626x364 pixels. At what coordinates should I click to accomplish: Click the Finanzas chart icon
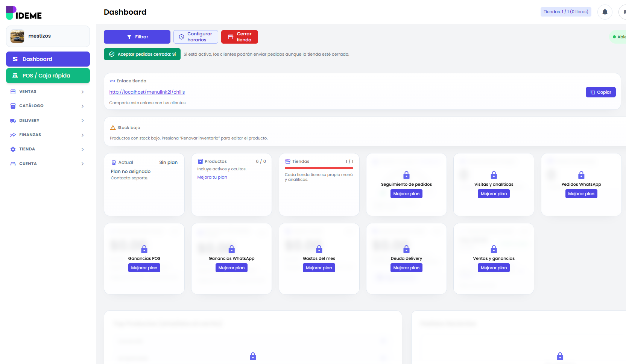[x=13, y=135]
